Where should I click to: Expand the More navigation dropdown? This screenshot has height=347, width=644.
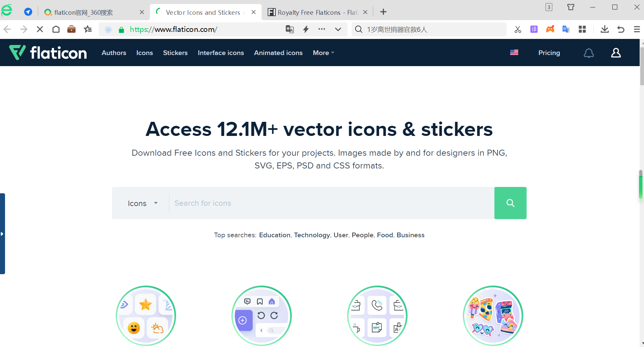[x=324, y=53]
